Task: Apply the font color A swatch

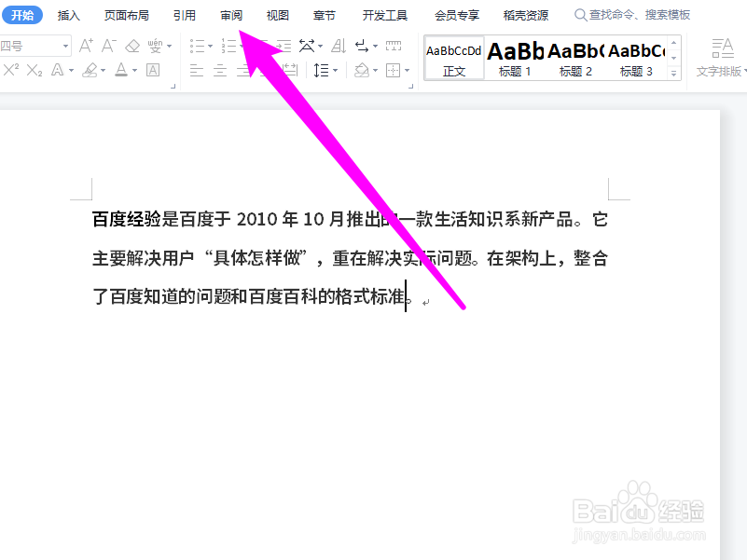Action: pyautogui.click(x=121, y=71)
